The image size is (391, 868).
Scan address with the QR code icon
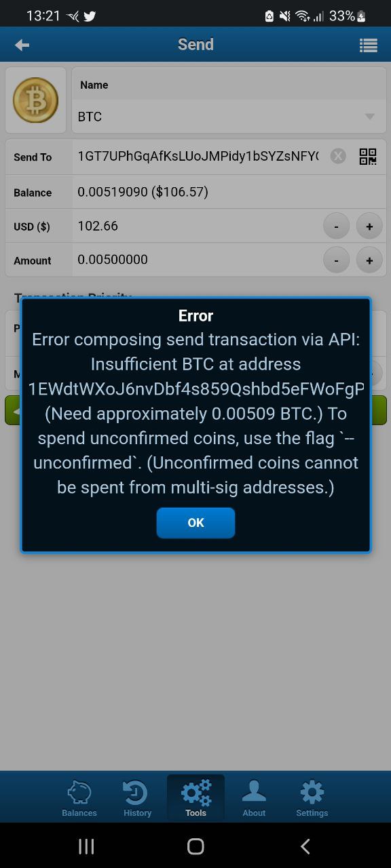click(367, 157)
